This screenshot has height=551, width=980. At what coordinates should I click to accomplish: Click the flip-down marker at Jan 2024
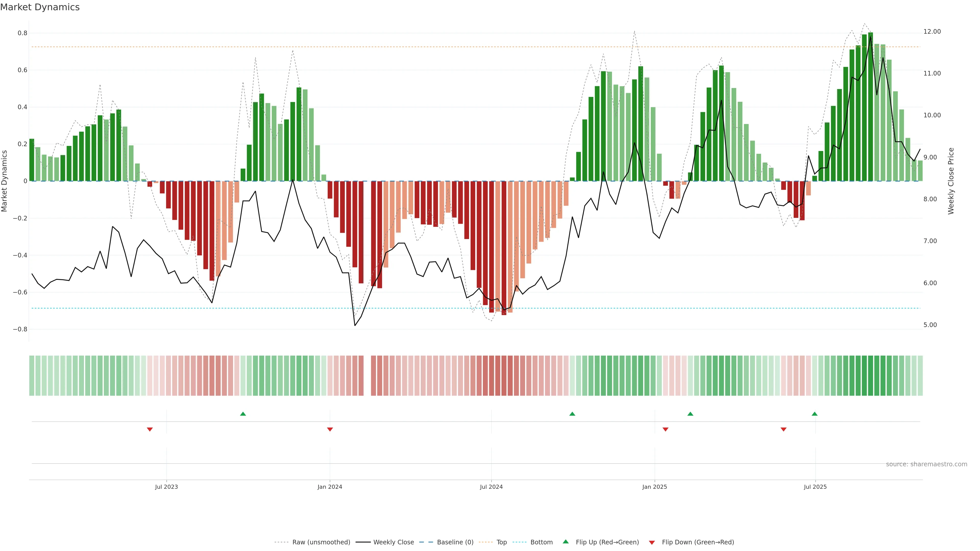click(330, 429)
